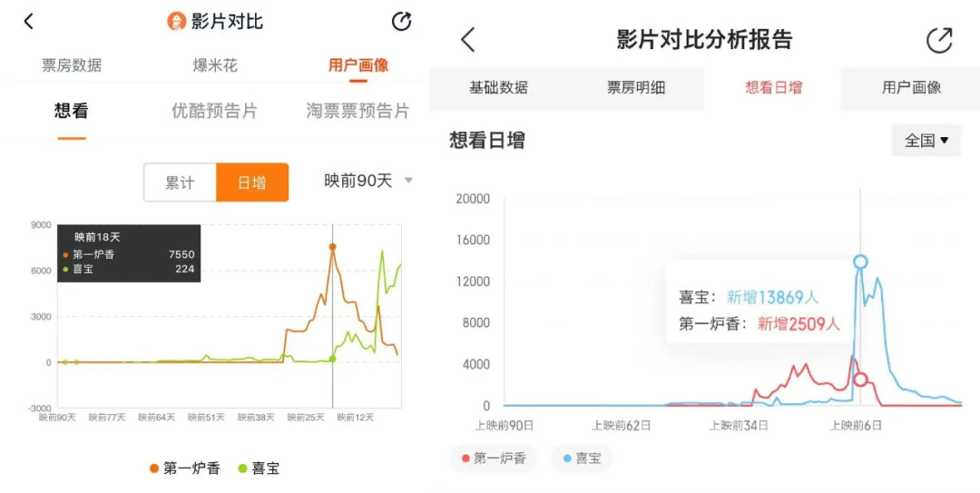
Task: Click the orange peak data point at 7550
Action: pos(332,247)
